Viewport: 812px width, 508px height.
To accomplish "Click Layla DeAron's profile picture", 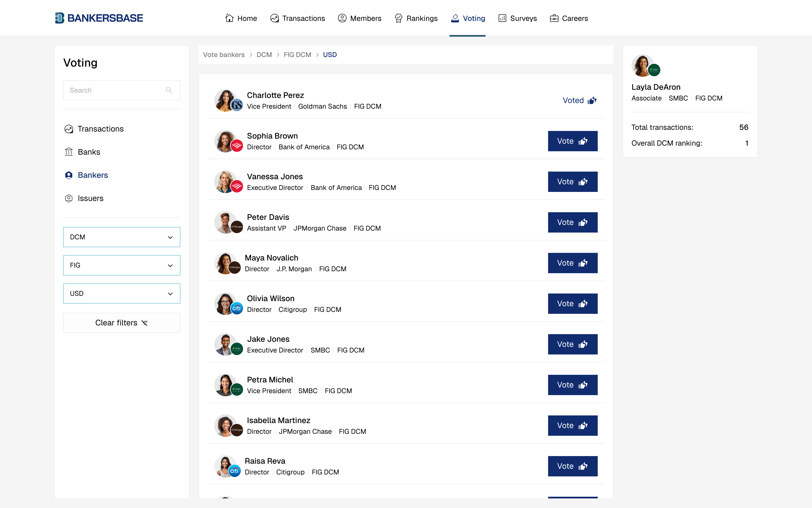I will [x=643, y=65].
